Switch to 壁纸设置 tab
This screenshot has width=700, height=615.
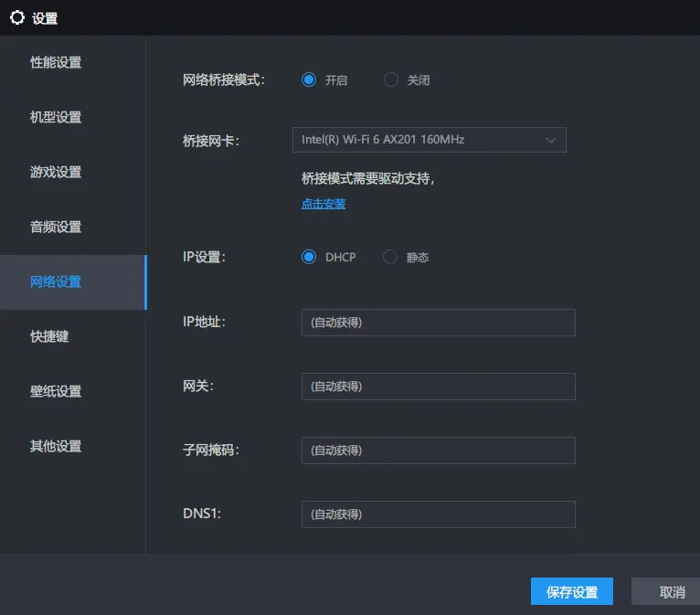click(56, 392)
